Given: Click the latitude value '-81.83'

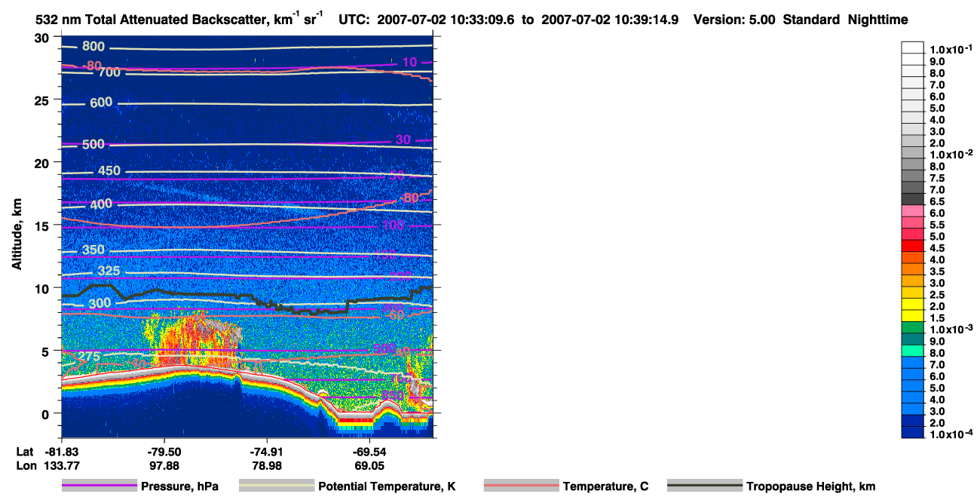Looking at the screenshot, I should click(x=62, y=451).
